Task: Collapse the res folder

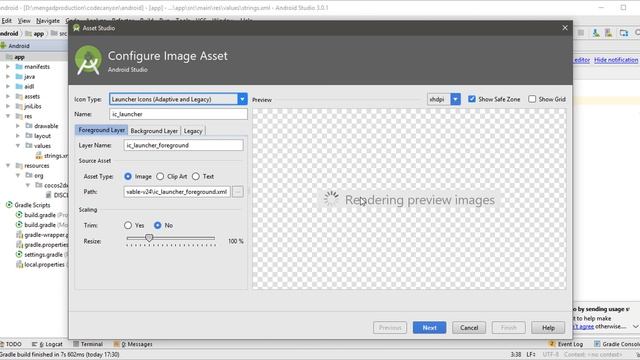Action: pos(8,116)
